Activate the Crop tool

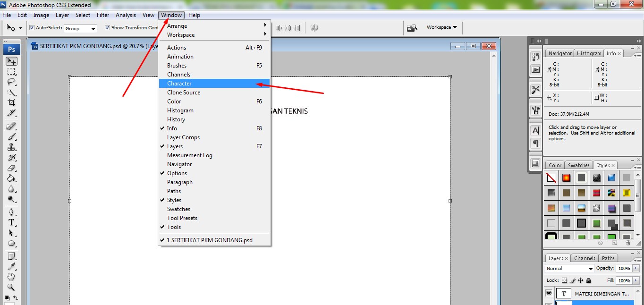[x=11, y=102]
